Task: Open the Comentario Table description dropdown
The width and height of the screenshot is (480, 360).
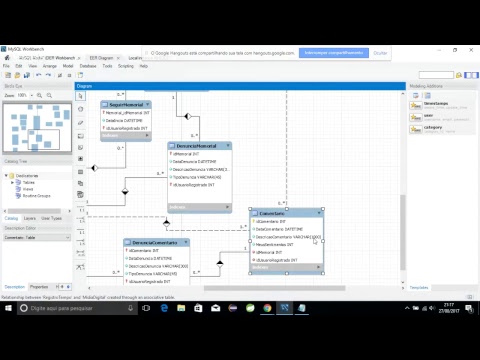Action: point(37,237)
